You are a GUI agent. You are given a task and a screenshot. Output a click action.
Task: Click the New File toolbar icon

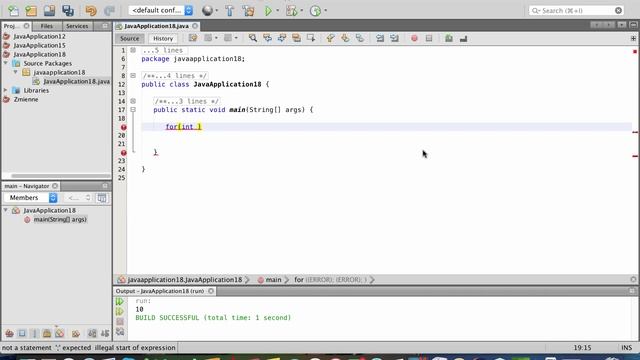[x=13, y=11]
